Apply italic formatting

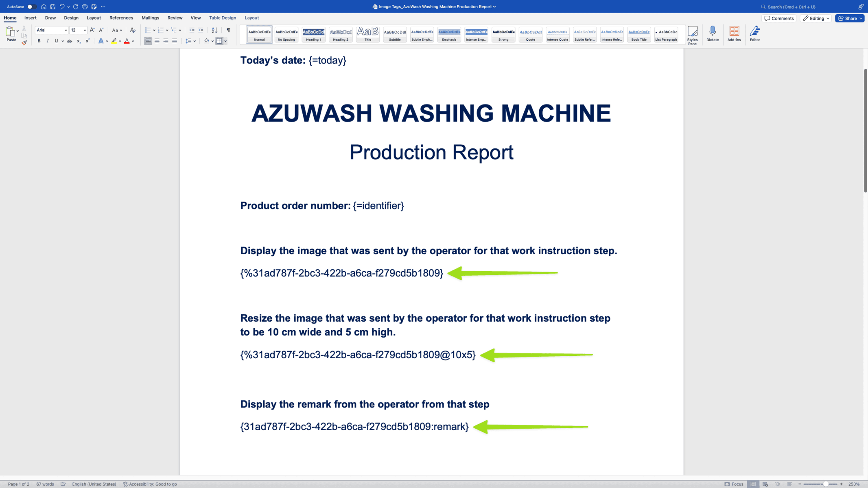[48, 41]
